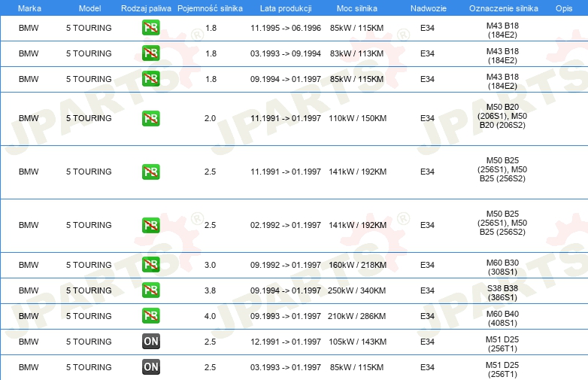Select date range 09.1992 -> 01.1997
The height and width of the screenshot is (380, 588).
(286, 265)
